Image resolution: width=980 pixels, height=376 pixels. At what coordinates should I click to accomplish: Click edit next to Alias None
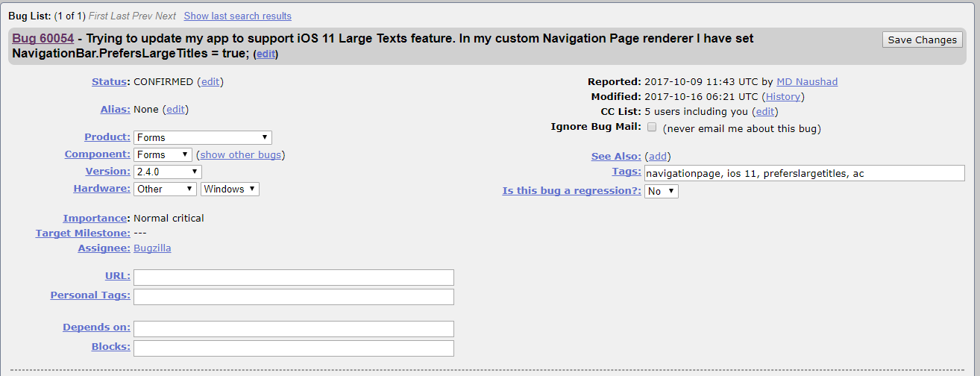pos(175,109)
